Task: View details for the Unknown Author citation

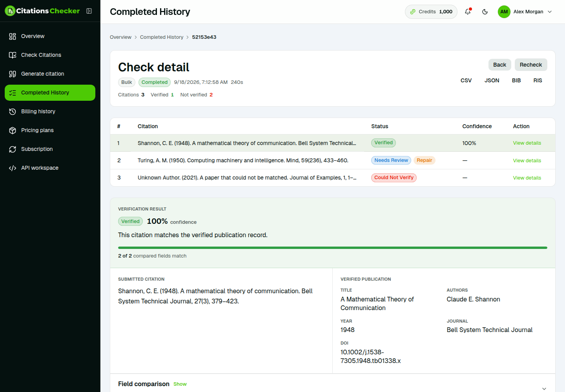Action: 527,178
